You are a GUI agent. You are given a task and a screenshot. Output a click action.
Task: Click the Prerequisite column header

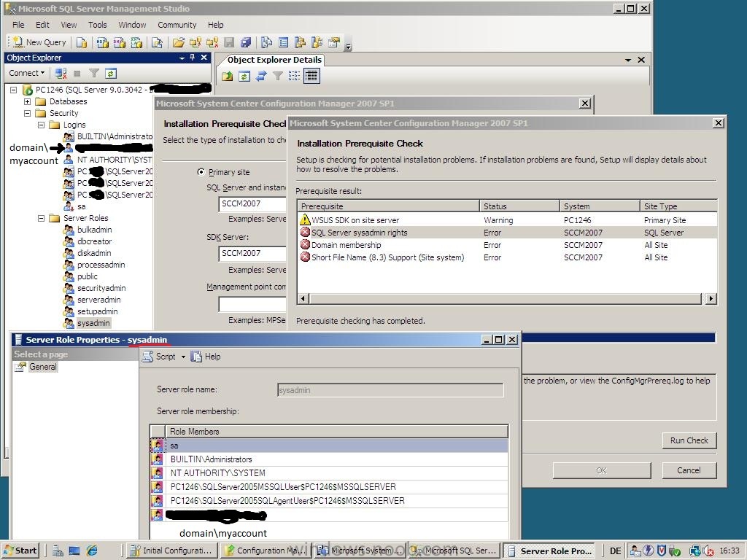pos(388,206)
